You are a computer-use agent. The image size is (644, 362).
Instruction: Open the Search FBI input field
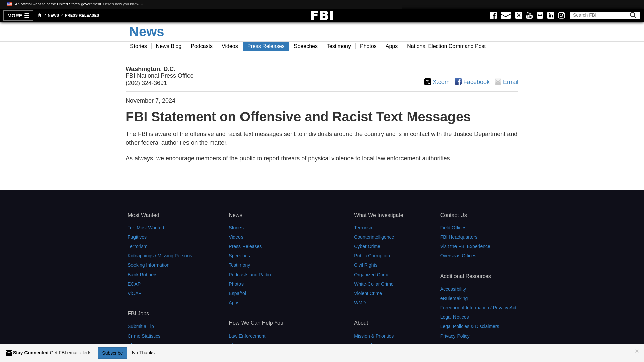599,15
